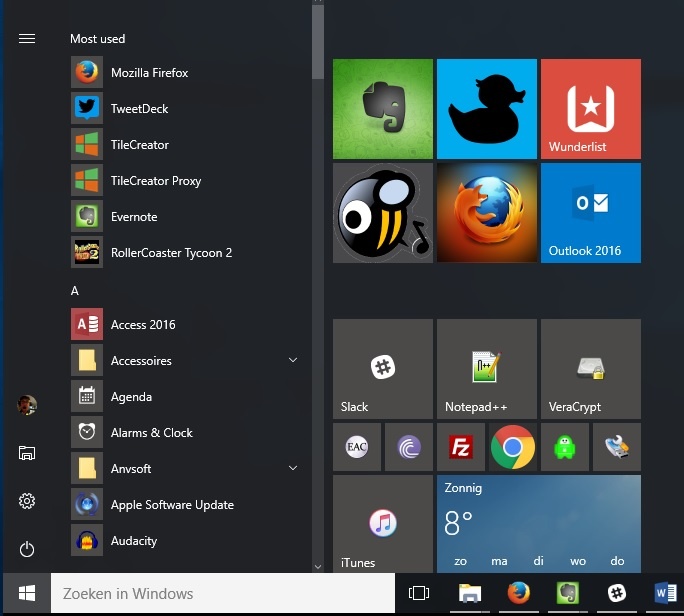The image size is (684, 616).
Task: Expand the Anvsoft folder chevron
Action: (x=293, y=468)
